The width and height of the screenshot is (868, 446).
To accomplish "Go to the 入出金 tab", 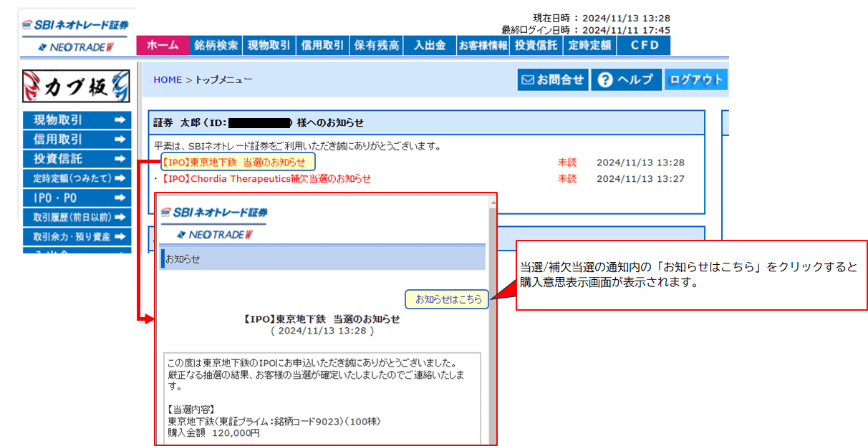I will (x=429, y=45).
